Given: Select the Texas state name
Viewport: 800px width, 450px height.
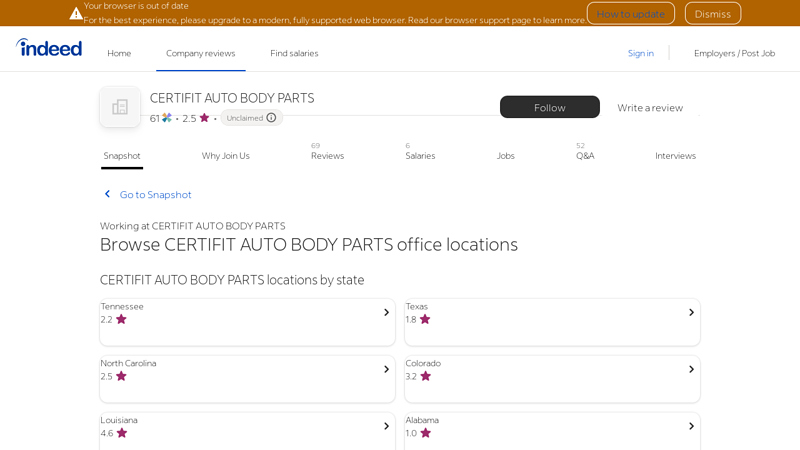Looking at the screenshot, I should (416, 306).
